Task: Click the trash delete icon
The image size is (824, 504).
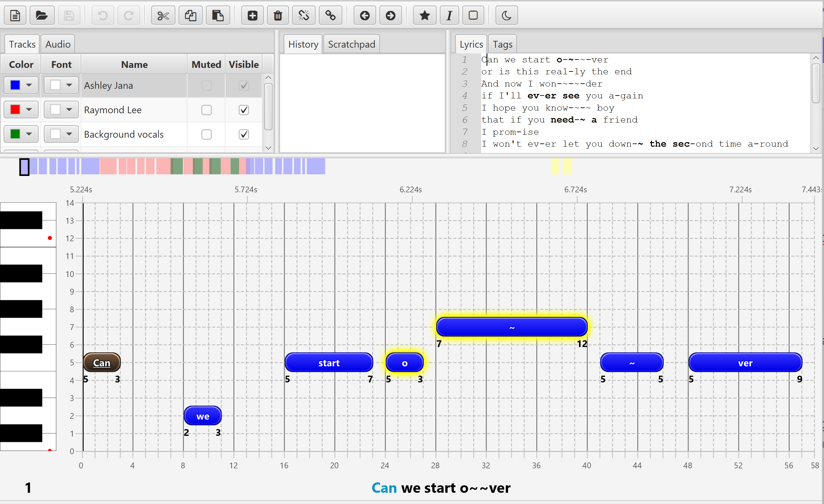Action: pyautogui.click(x=278, y=15)
